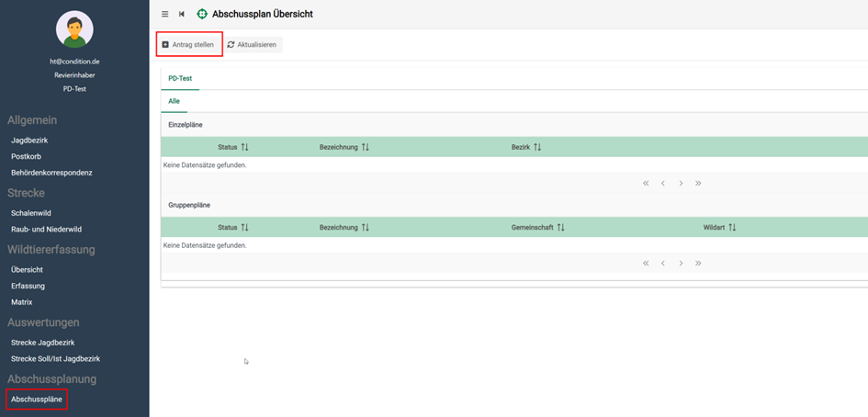The height and width of the screenshot is (417, 868).
Task: Sort Einzelpläne by Status column arrows
Action: [244, 147]
